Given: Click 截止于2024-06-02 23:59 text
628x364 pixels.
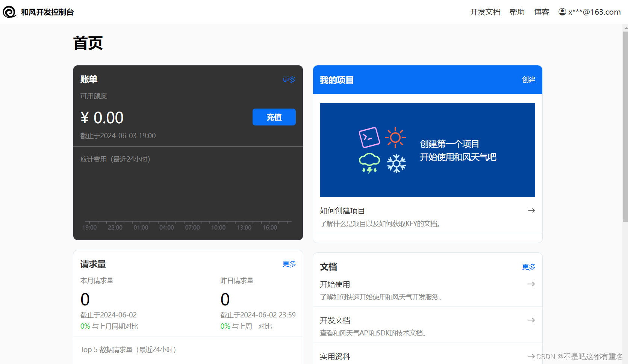Looking at the screenshot, I should pos(258,315).
